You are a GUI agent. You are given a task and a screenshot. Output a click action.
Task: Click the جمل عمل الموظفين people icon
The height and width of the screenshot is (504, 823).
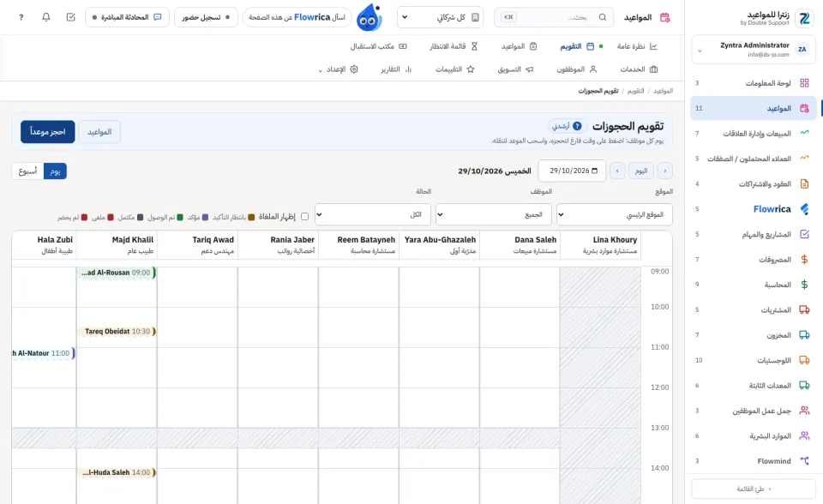804,411
